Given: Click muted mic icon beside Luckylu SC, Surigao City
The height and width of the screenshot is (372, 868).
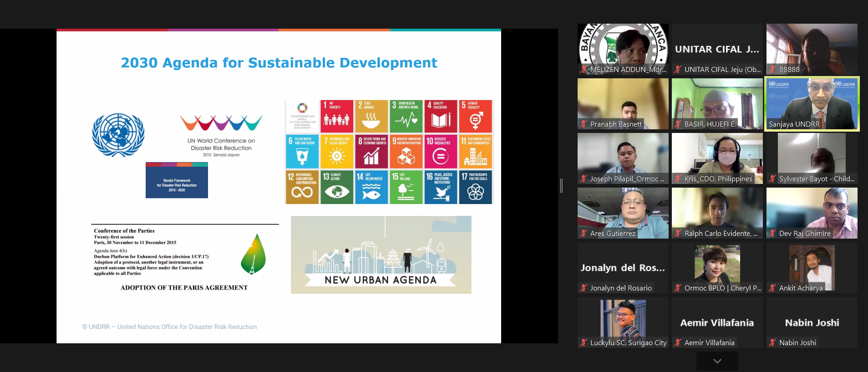Looking at the screenshot, I should 584,343.
